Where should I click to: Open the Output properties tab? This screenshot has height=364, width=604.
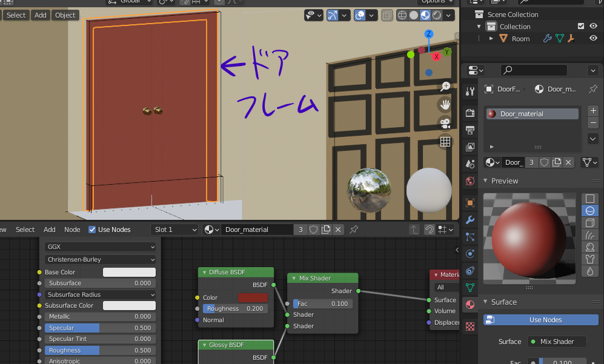point(470,130)
